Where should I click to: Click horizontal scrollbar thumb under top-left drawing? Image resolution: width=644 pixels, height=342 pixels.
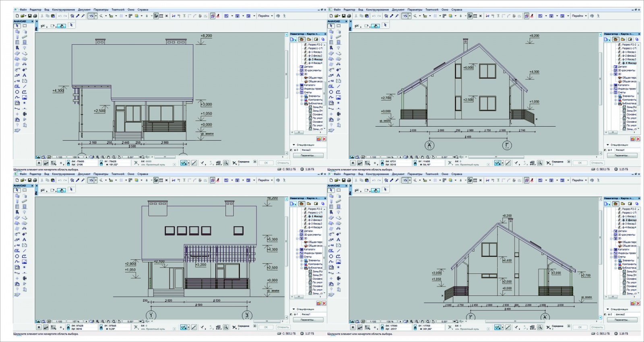coord(165,157)
